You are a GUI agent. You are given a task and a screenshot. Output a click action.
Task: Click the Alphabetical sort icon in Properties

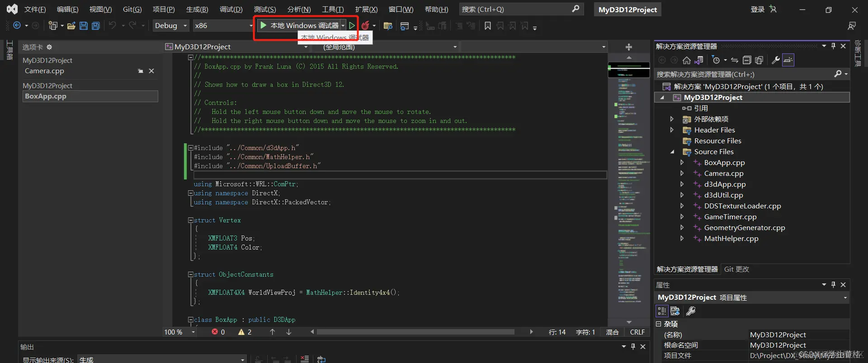tap(675, 311)
